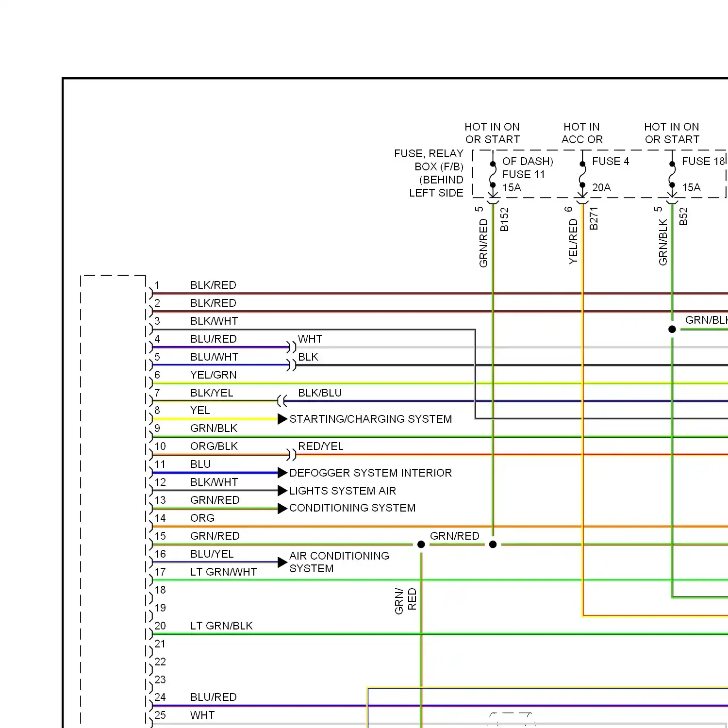This screenshot has height=728, width=728.
Task: Click the splice connector before BLK/BLU label
Action: coord(282,401)
